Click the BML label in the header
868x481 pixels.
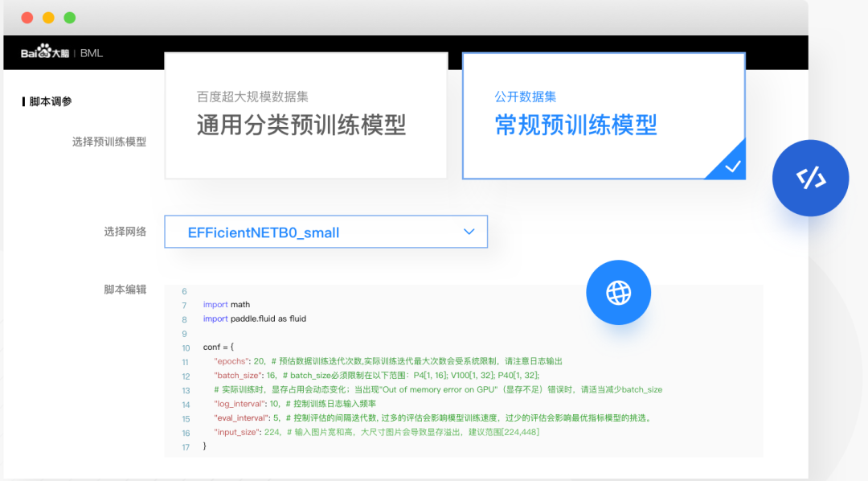click(x=92, y=53)
